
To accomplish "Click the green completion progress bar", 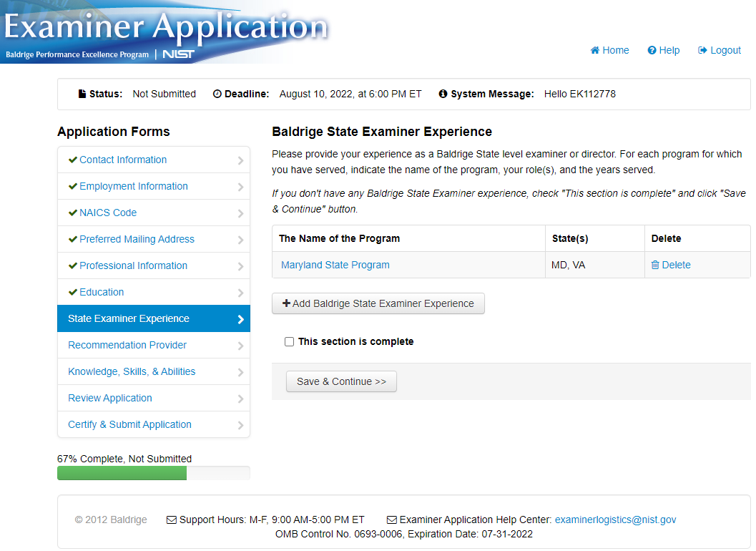I will click(x=122, y=473).
